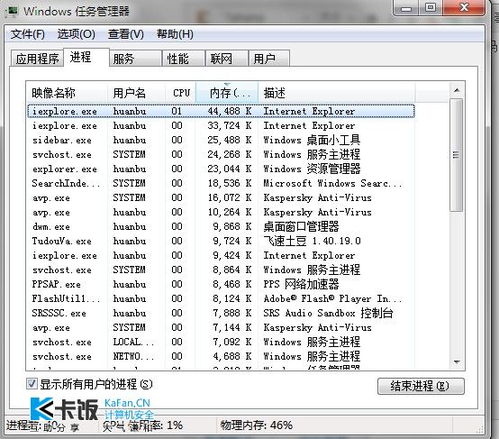Screen dimensions: 499x439
Task: Sort by 描述 column header
Action: click(337, 92)
